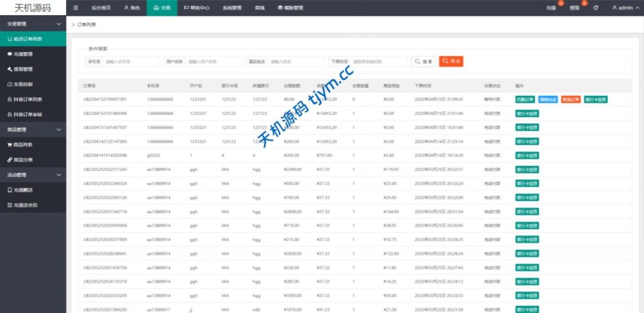The width and height of the screenshot is (644, 313).
Task: Focus the 手机号 search input field
Action: 131,62
